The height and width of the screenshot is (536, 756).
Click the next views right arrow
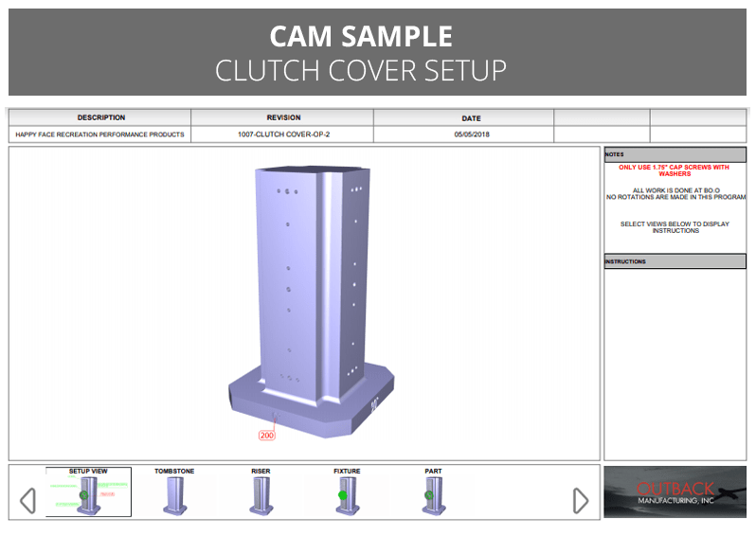[581, 500]
